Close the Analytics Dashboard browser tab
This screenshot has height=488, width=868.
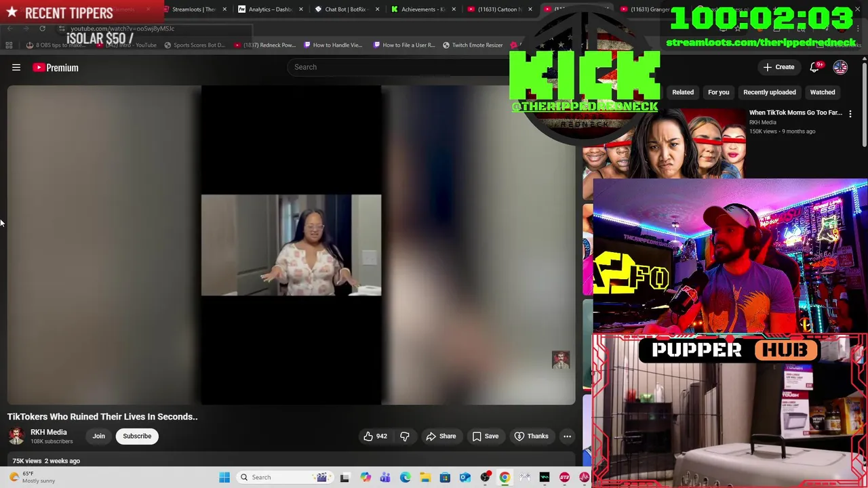point(300,9)
